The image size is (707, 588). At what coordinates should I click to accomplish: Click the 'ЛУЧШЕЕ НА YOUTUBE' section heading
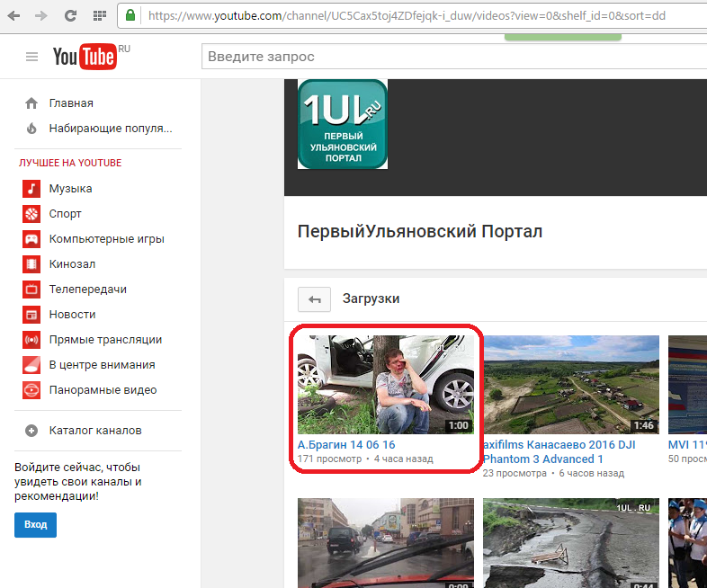coord(70,163)
